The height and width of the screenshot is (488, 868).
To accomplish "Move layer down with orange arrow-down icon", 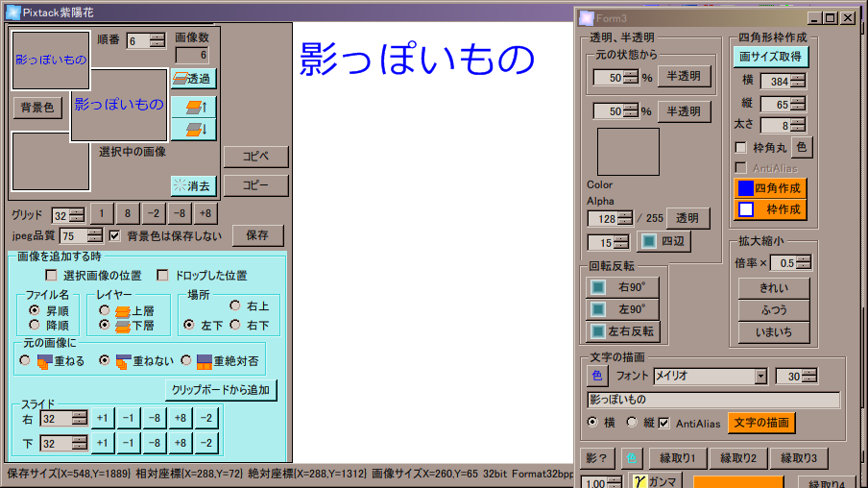I will (193, 130).
